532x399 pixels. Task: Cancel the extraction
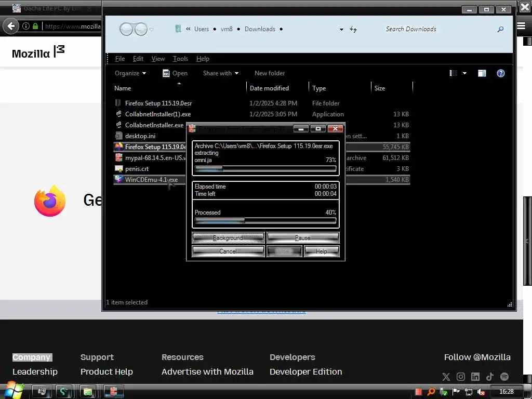point(228,251)
